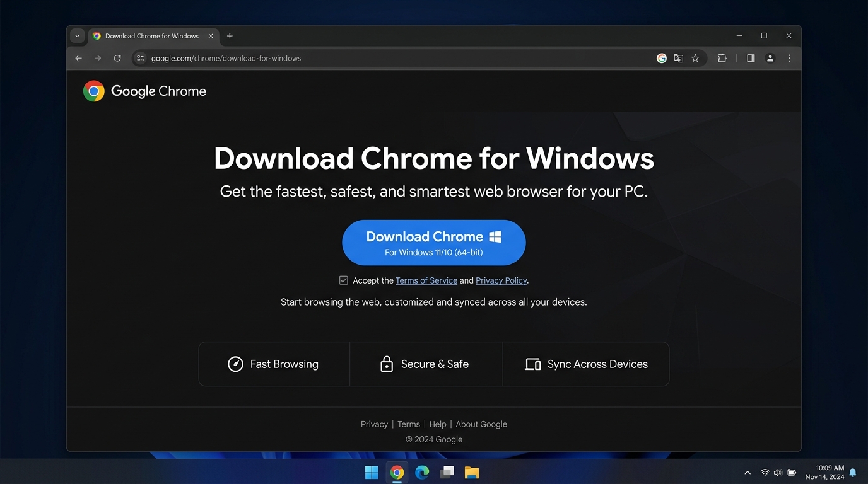868x484 pixels.
Task: Open the profile avatar icon
Action: [770, 58]
